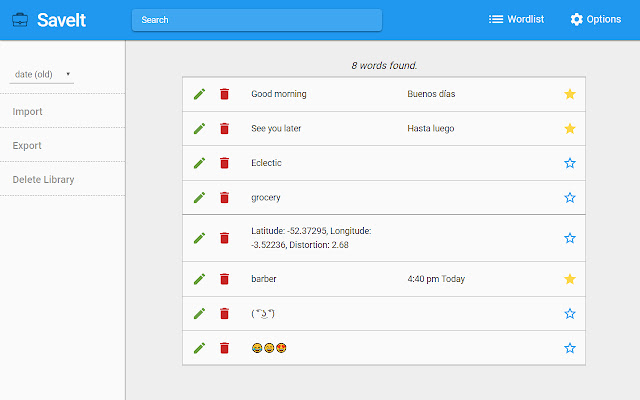The height and width of the screenshot is (400, 640).
Task: Edit the 'Eclectic' entry
Action: tap(199, 163)
